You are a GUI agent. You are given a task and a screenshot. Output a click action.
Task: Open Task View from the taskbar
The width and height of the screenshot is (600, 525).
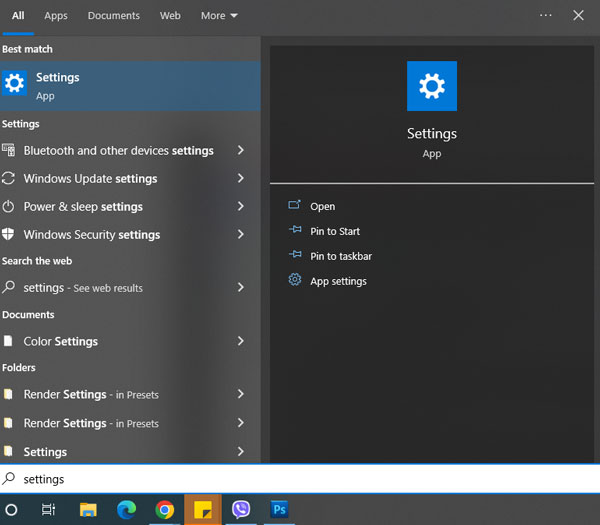pyautogui.click(x=48, y=510)
